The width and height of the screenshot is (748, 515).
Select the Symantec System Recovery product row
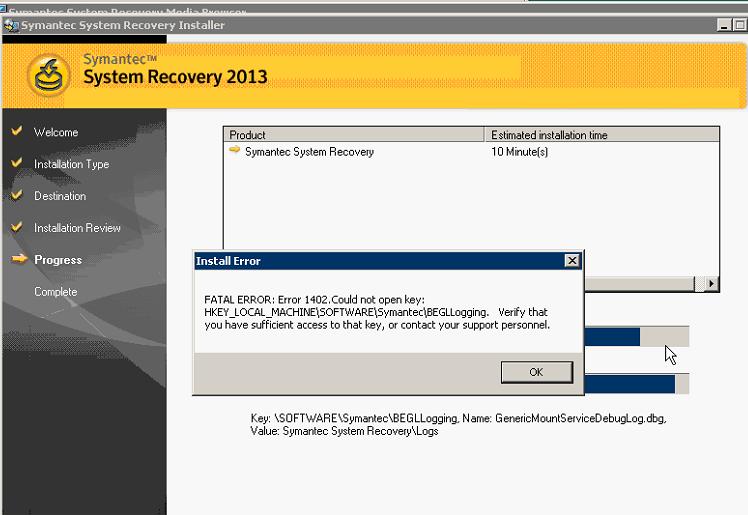pos(471,152)
